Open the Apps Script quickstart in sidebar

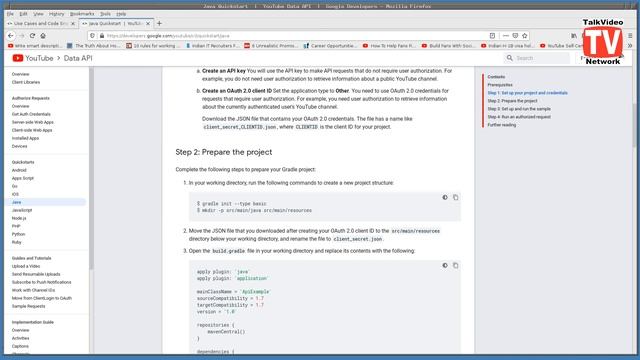(23, 178)
